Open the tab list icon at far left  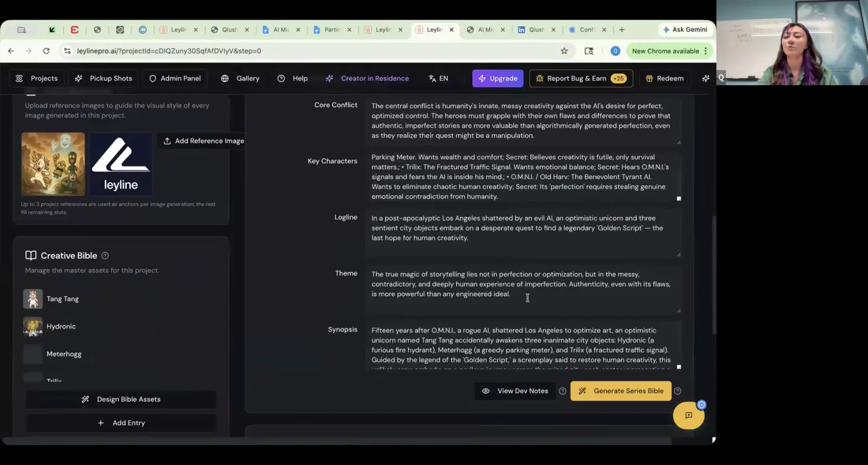[x=22, y=30]
